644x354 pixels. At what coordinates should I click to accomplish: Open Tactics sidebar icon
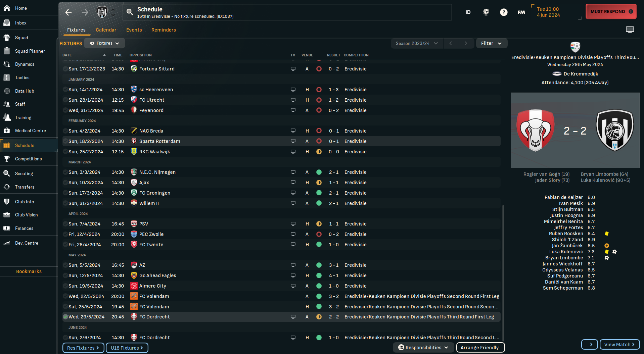(x=7, y=78)
